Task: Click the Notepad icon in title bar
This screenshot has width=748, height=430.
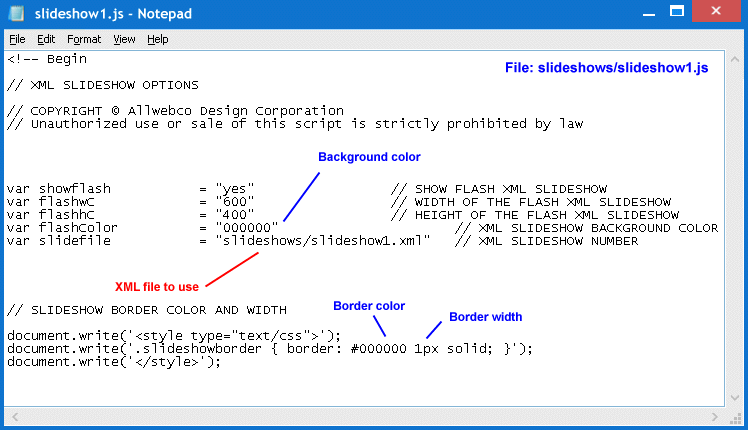Action: (17, 13)
